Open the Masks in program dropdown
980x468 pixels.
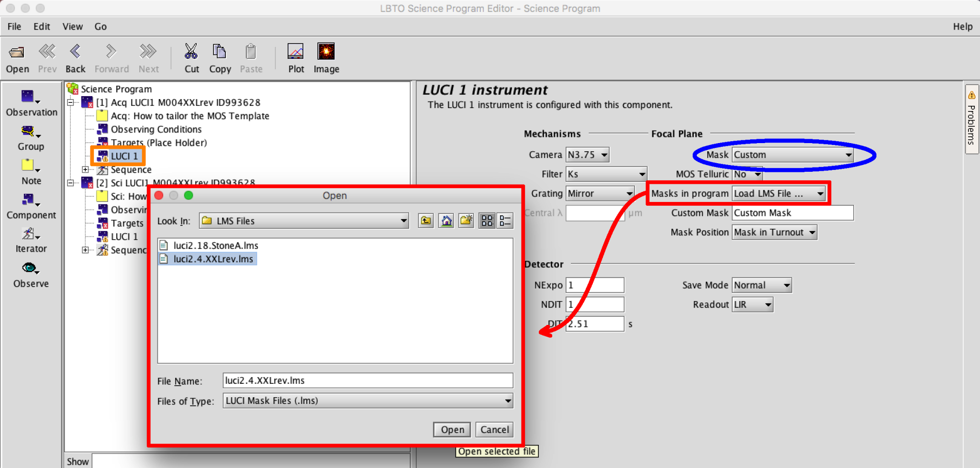[x=779, y=193]
